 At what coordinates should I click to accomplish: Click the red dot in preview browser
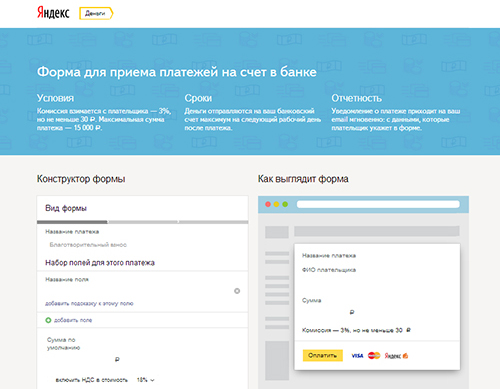268,204
